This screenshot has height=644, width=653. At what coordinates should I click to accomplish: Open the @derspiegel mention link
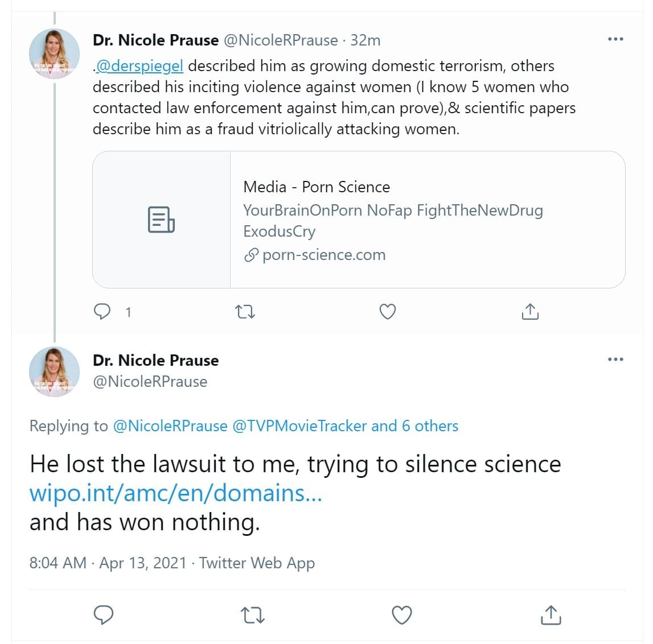tap(139, 66)
